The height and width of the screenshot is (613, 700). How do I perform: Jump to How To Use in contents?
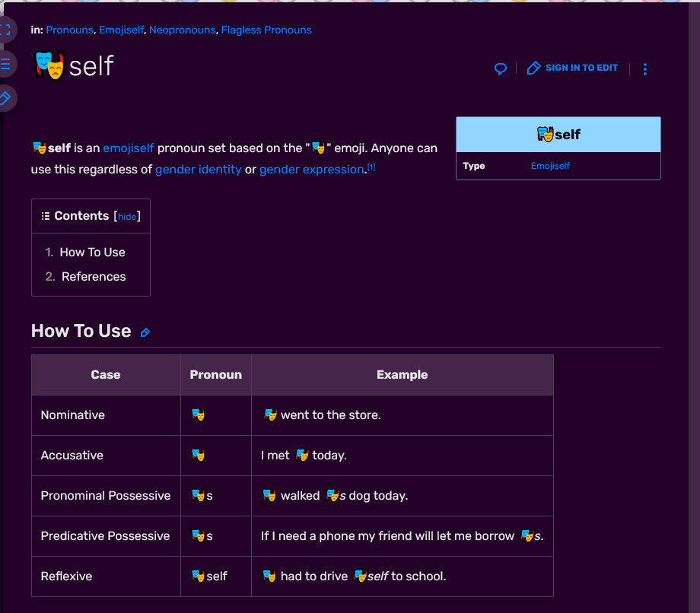[92, 252]
